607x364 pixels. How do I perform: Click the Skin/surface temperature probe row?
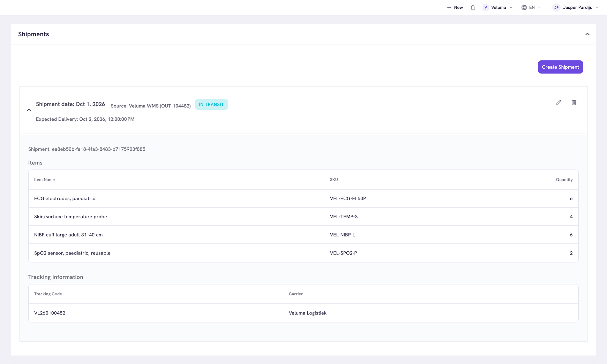click(303, 217)
